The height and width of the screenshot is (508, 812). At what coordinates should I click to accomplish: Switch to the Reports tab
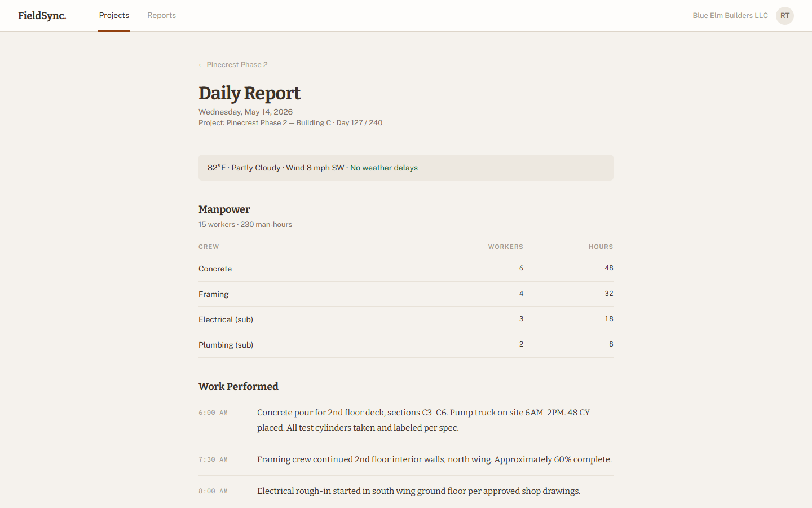(x=161, y=15)
